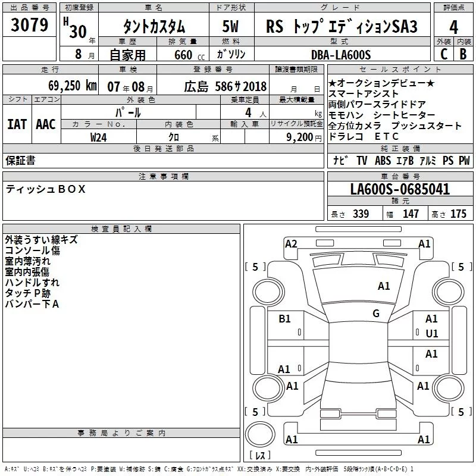Select the fuel type ガソリン
This screenshot has height=476, width=476.
(231, 54)
